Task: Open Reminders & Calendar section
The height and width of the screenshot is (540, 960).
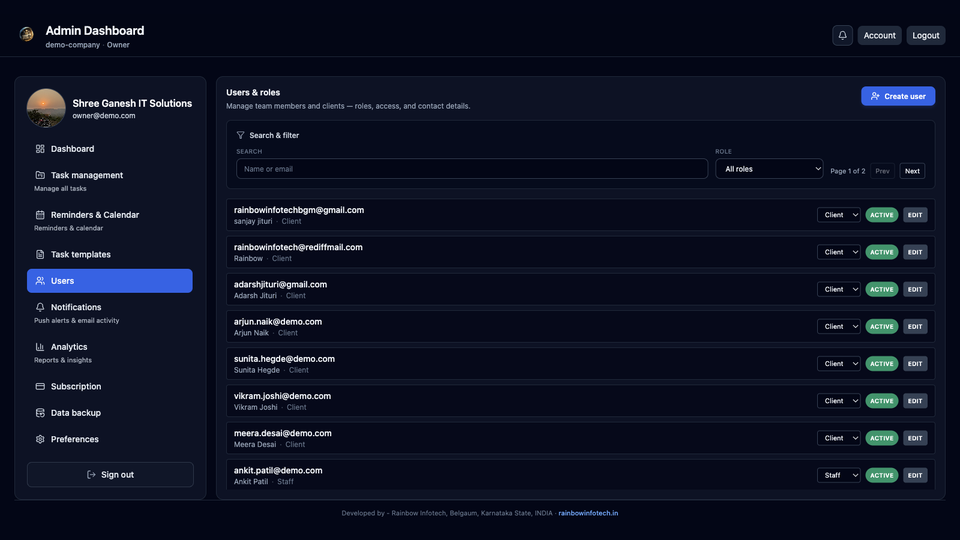Action: [x=110, y=220]
